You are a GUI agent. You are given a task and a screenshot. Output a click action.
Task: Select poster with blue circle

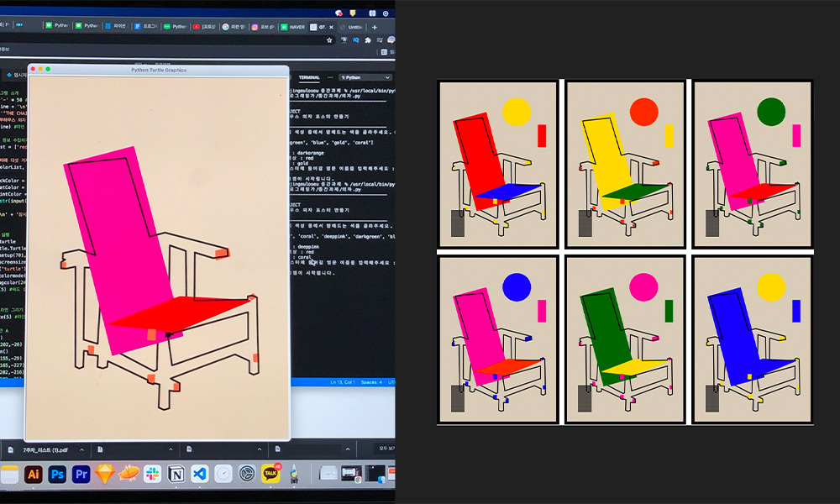[x=497, y=339]
